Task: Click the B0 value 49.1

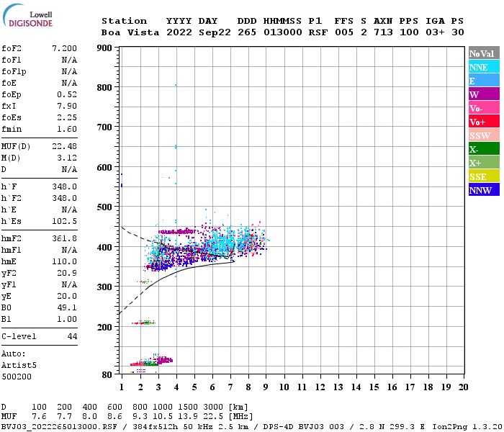Action: 67,308
